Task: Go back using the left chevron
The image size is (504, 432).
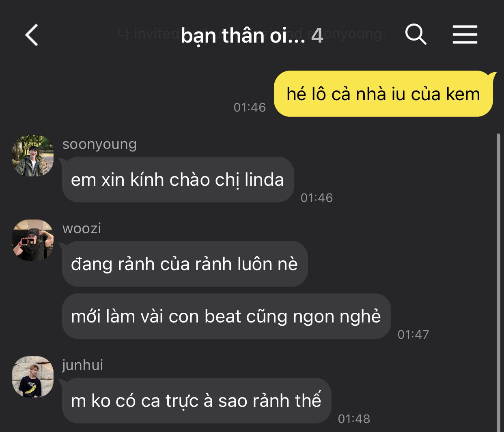Action: pyautogui.click(x=32, y=35)
